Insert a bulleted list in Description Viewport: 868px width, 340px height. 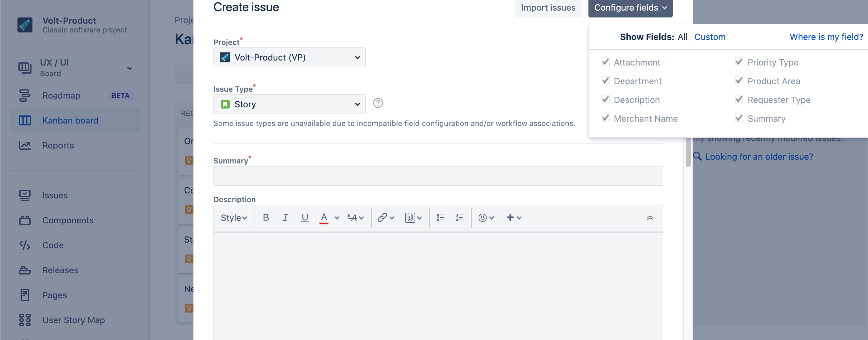[441, 218]
